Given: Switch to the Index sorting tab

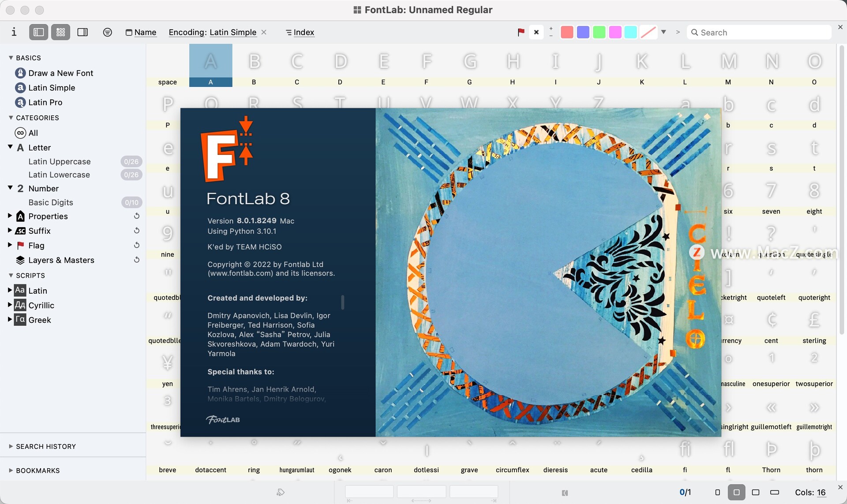Looking at the screenshot, I should (x=300, y=32).
